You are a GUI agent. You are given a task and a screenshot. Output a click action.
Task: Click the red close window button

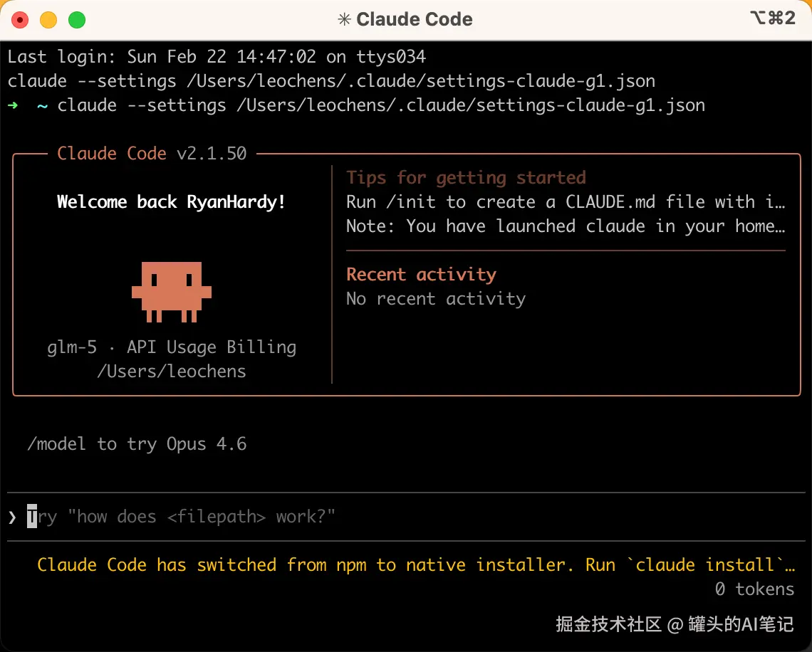pos(20,20)
